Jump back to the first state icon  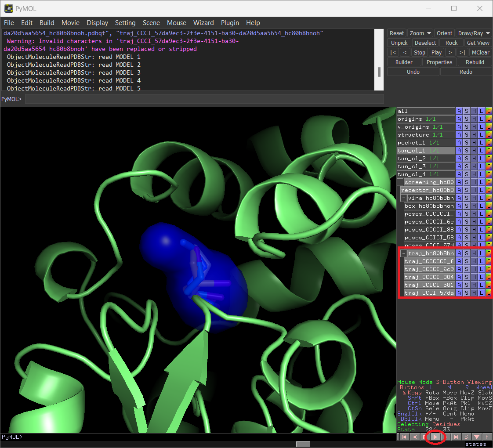403,437
